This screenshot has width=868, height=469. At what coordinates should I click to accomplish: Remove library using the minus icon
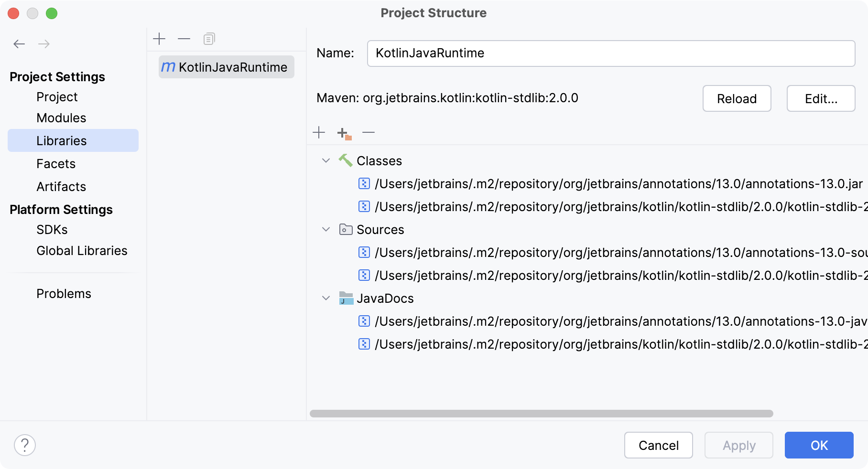(184, 38)
